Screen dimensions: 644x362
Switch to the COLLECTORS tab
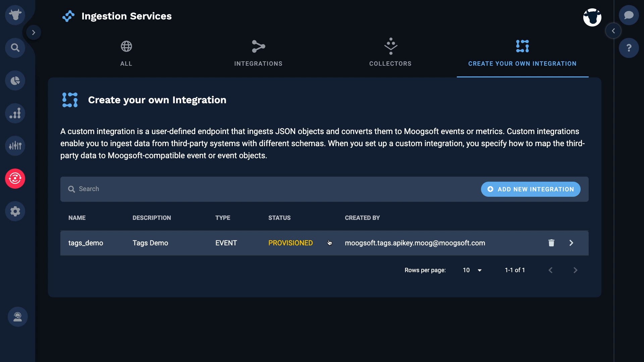(x=390, y=54)
